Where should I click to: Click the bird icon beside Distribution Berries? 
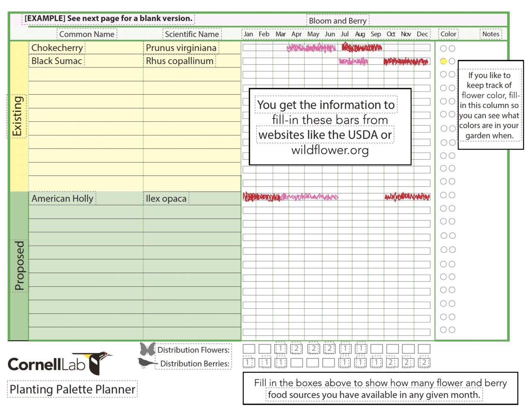click(147, 363)
